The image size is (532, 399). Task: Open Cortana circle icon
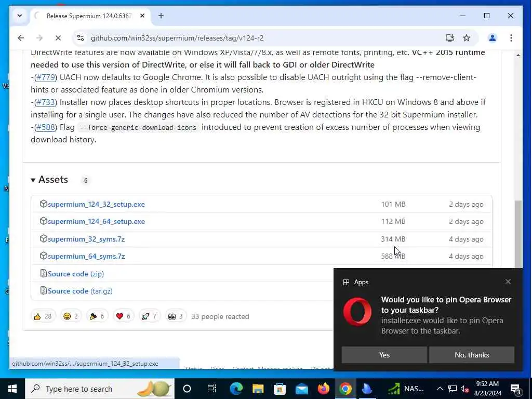point(187,389)
